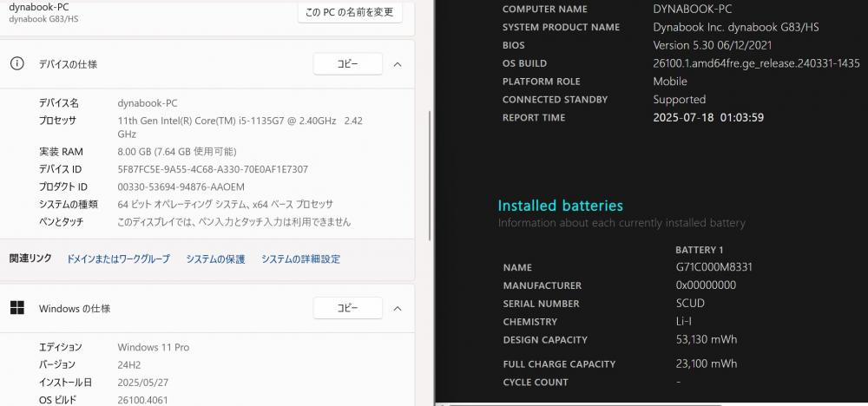
Task: Click the Installed batteries heading
Action: tap(560, 206)
